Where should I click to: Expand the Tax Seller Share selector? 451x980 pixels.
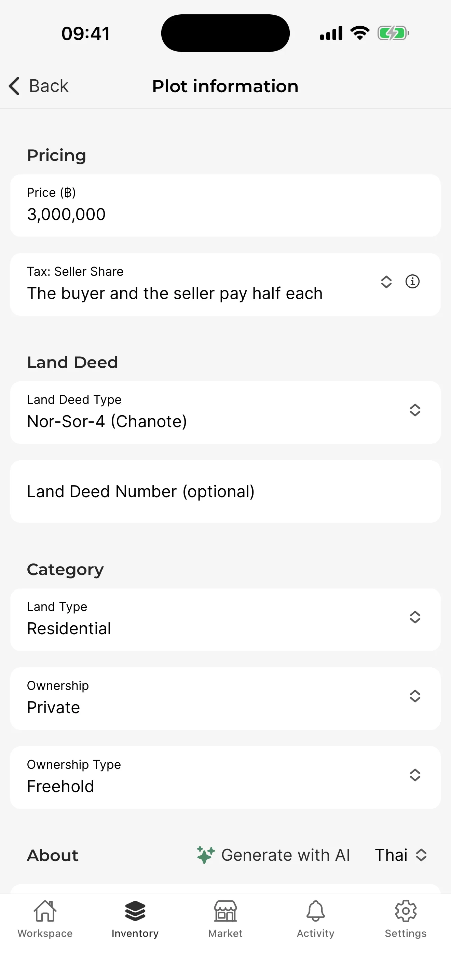point(386,282)
